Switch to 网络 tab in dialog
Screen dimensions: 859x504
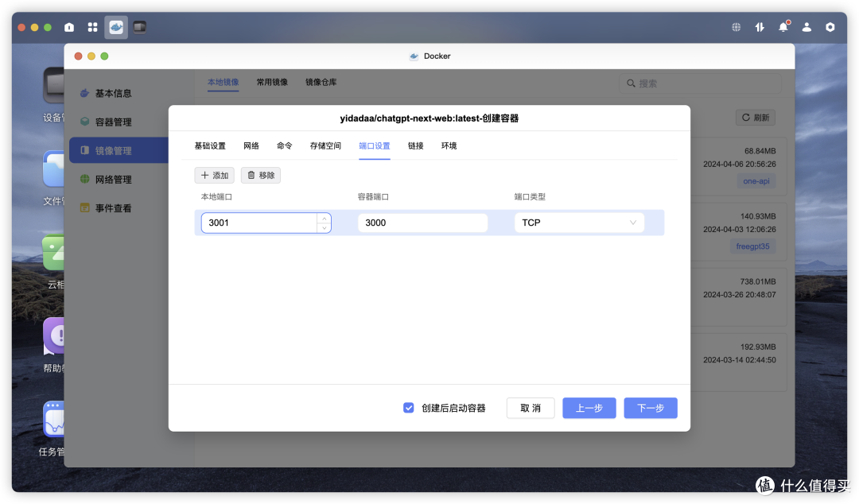(x=251, y=145)
